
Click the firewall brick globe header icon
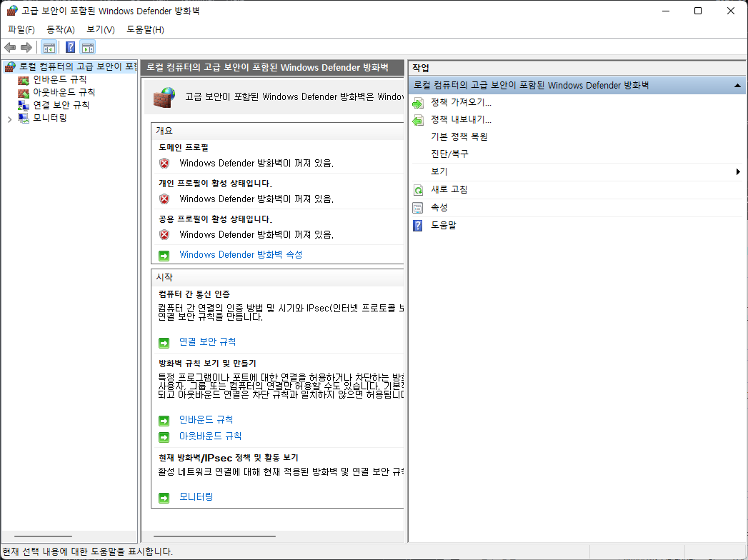click(164, 97)
